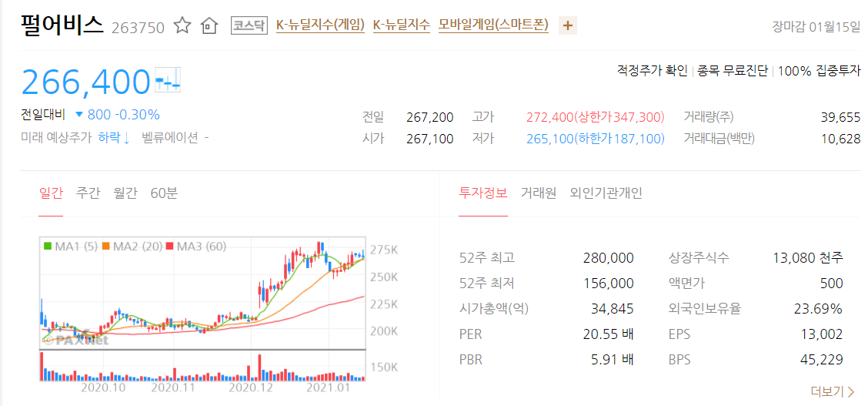
Task: Click the BPS value 45,229
Action: pos(822,360)
